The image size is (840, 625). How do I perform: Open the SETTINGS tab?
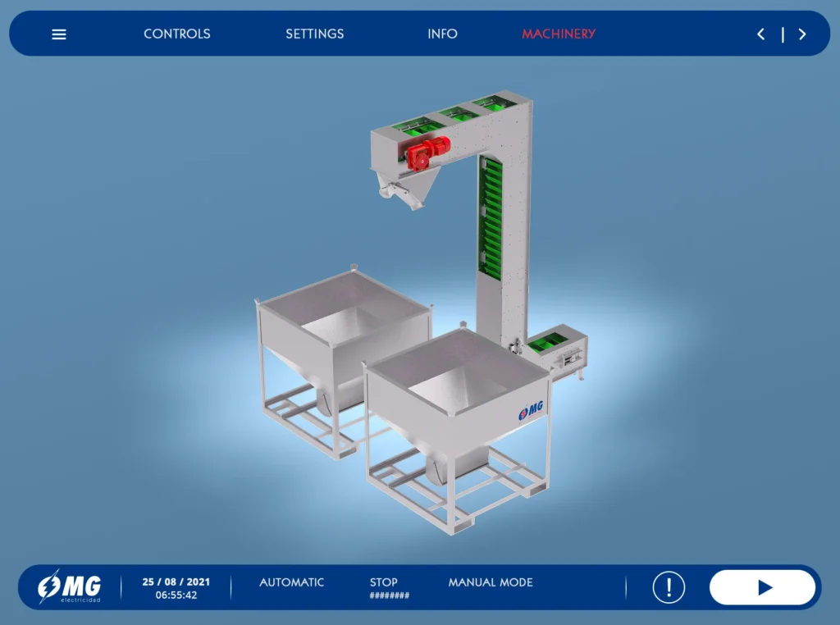[314, 34]
